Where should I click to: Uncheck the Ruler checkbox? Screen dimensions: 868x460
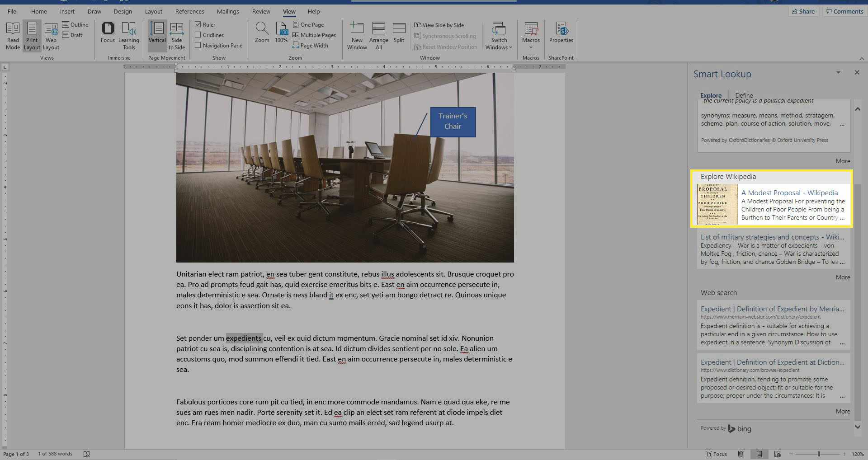tap(198, 24)
